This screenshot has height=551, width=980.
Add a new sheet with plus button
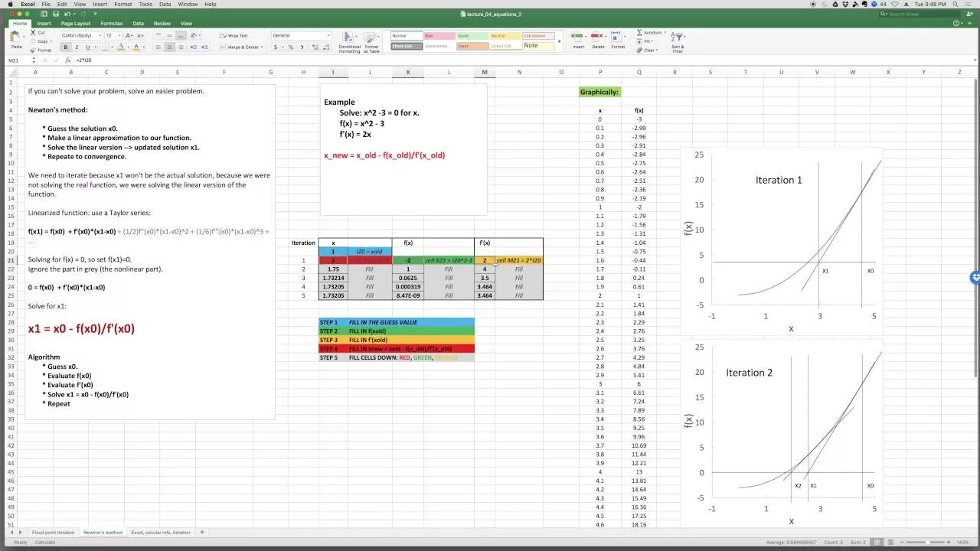click(x=202, y=532)
